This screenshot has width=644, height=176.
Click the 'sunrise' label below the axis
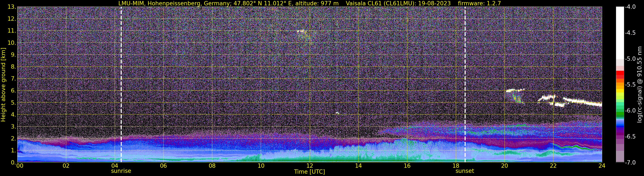tap(121, 171)
